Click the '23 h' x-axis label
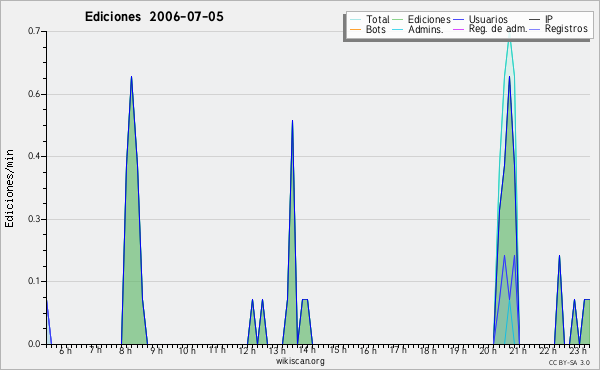This screenshot has height=370, width=600. 578,351
